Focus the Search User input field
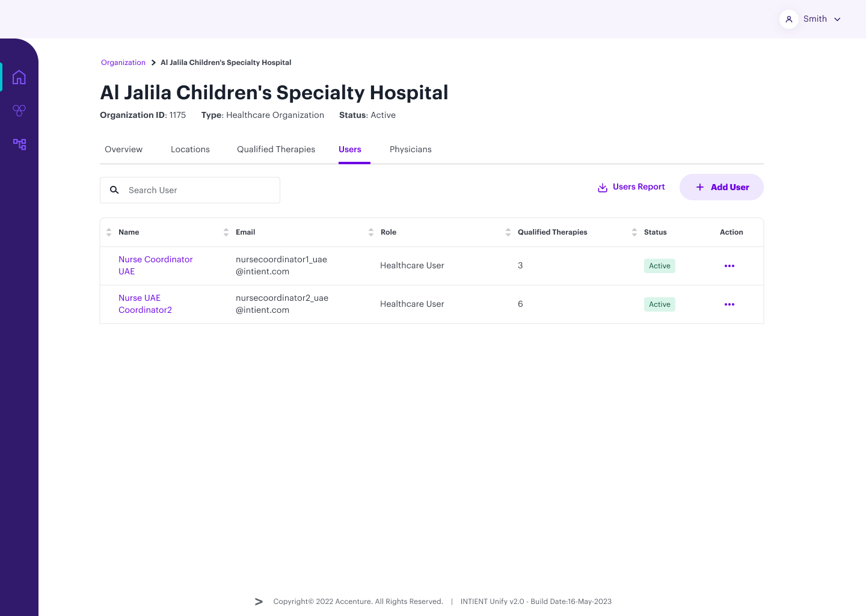This screenshot has width=866, height=616. (x=198, y=190)
